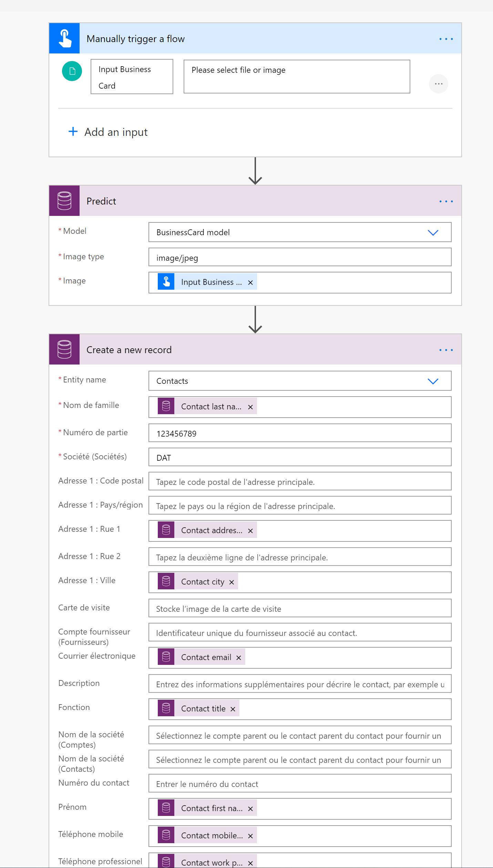Collapse the Manually trigger a flow header
The width and height of the screenshot is (493, 868).
(255, 38)
